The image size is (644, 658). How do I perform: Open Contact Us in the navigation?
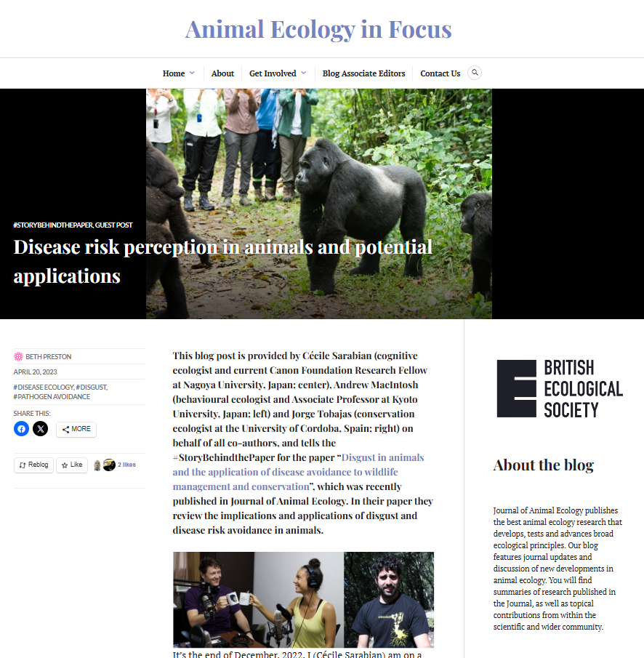[440, 73]
